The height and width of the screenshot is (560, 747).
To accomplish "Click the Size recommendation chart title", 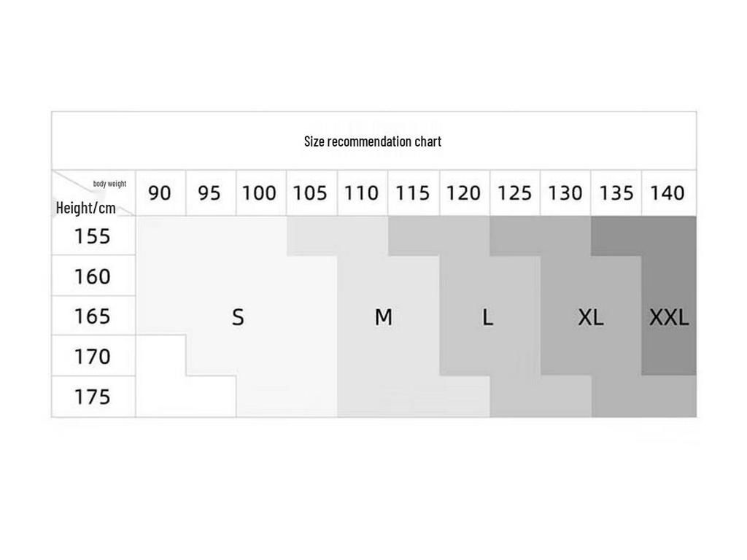I will pyautogui.click(x=373, y=141).
